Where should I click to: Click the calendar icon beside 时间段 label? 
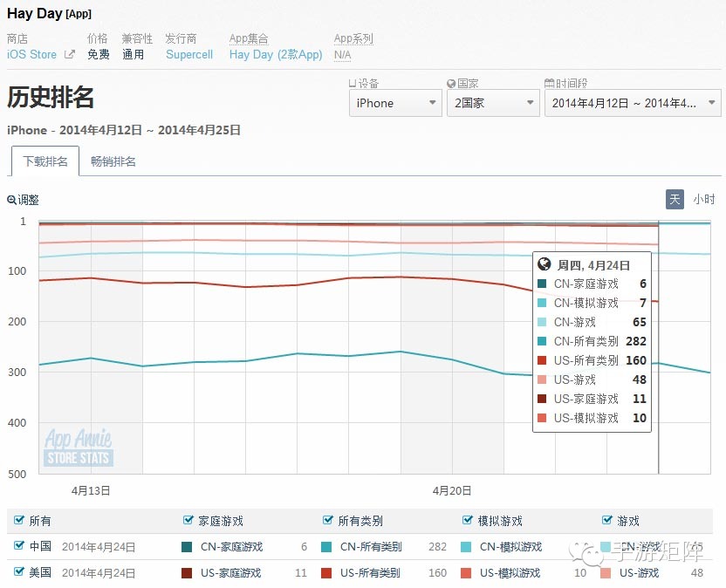[x=549, y=84]
